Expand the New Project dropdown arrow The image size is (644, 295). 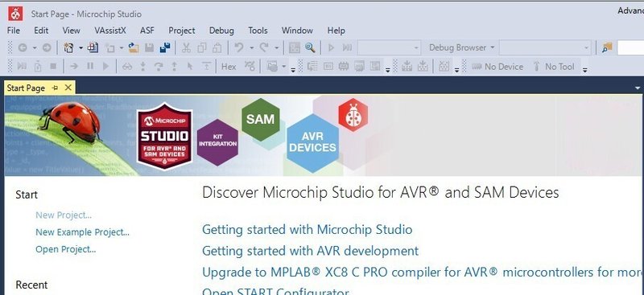[x=80, y=47]
